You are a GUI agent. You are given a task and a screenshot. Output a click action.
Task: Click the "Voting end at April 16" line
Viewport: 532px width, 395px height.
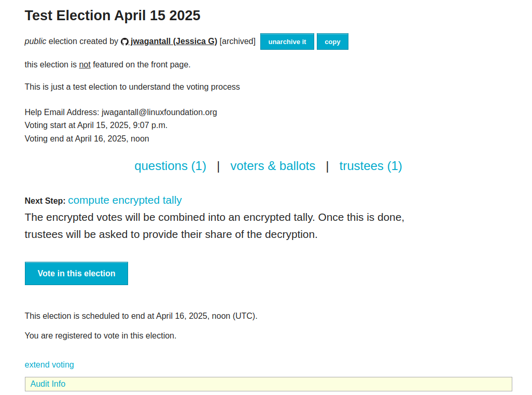click(x=87, y=138)
